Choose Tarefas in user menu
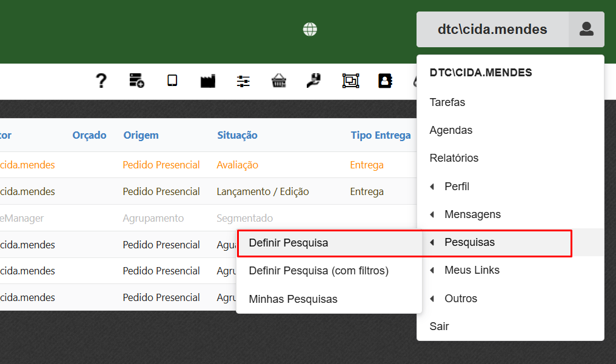This screenshot has width=616, height=364. (447, 102)
